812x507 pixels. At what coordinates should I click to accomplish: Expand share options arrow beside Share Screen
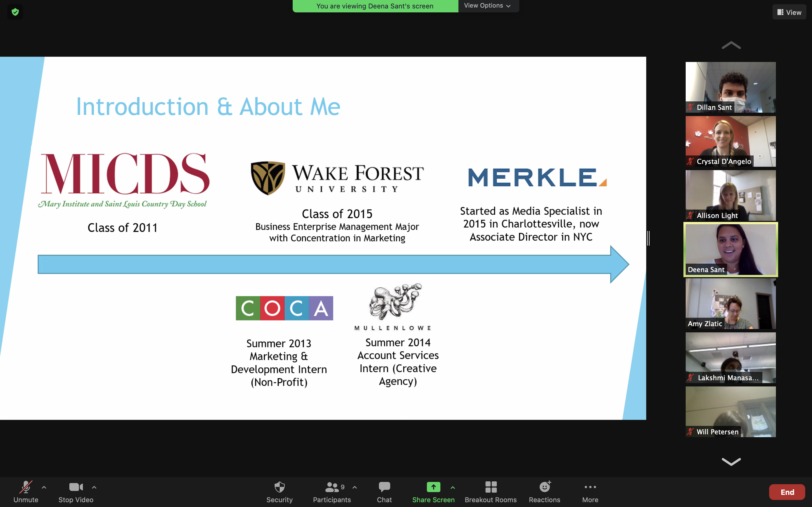coord(453,487)
